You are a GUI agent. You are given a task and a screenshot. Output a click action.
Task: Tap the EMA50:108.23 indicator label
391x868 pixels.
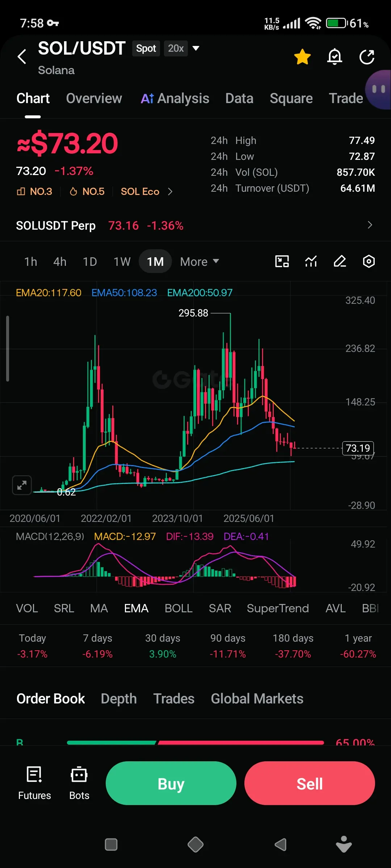click(x=124, y=293)
